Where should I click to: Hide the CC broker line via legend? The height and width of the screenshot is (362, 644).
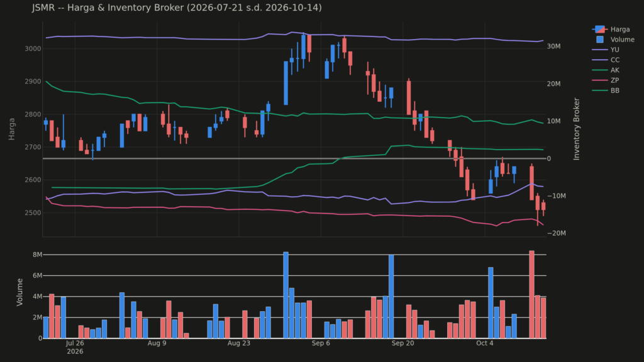point(606,60)
